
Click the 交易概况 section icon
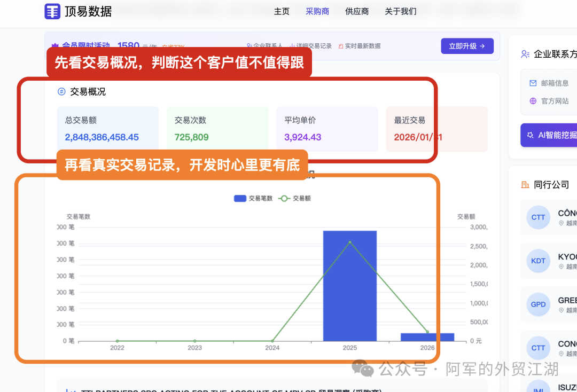pos(61,92)
